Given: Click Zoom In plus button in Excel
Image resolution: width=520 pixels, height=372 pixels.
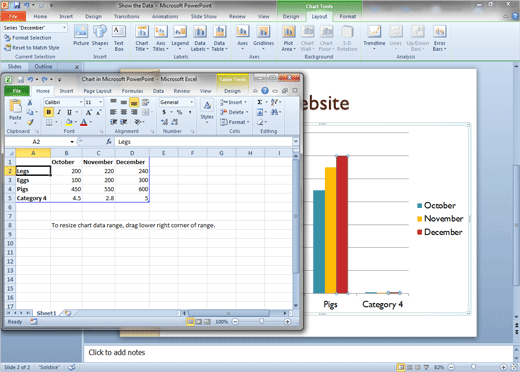Looking at the screenshot, I should pyautogui.click(x=287, y=322).
